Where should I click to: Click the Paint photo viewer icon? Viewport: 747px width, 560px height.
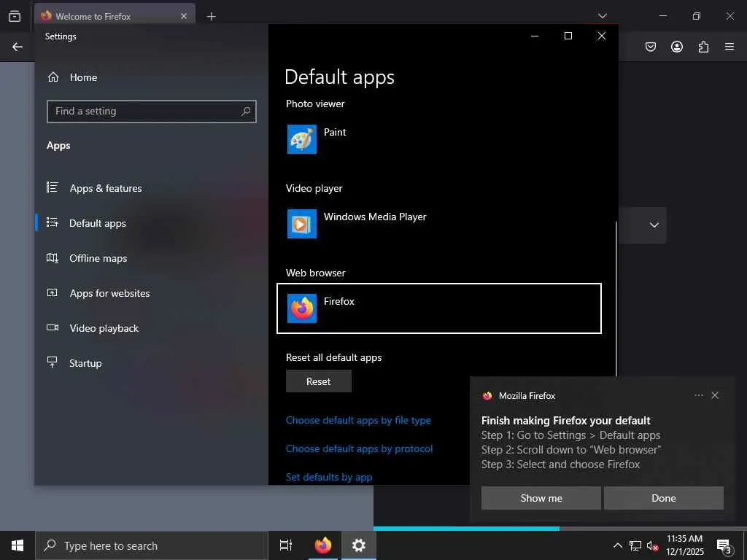tap(301, 139)
